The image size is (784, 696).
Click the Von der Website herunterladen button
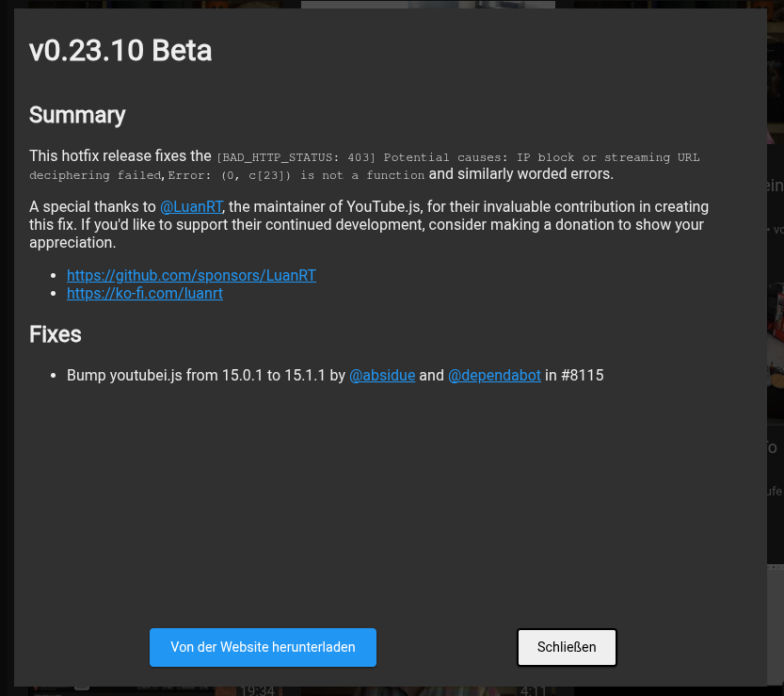(x=263, y=647)
